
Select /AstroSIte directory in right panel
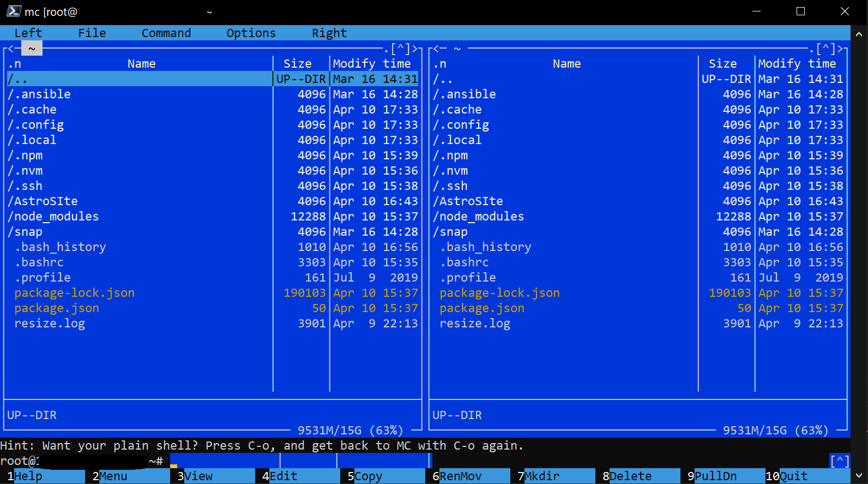point(638,201)
